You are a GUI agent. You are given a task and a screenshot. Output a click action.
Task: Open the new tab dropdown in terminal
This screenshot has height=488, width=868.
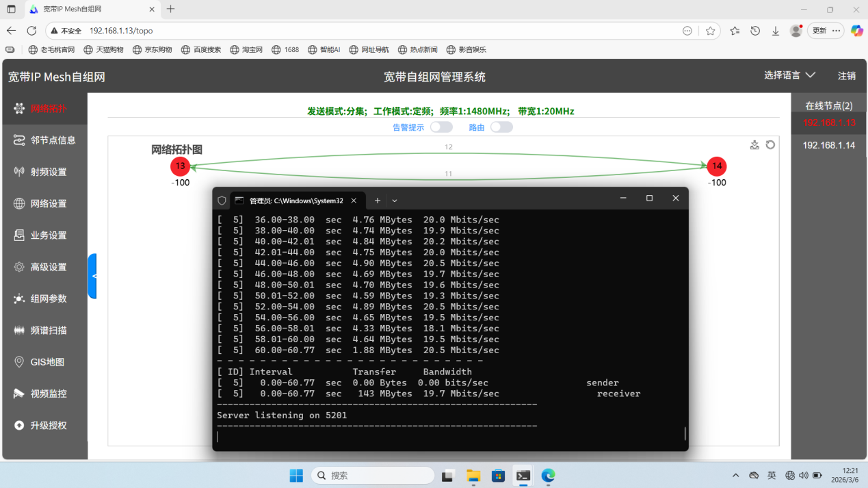click(x=395, y=201)
